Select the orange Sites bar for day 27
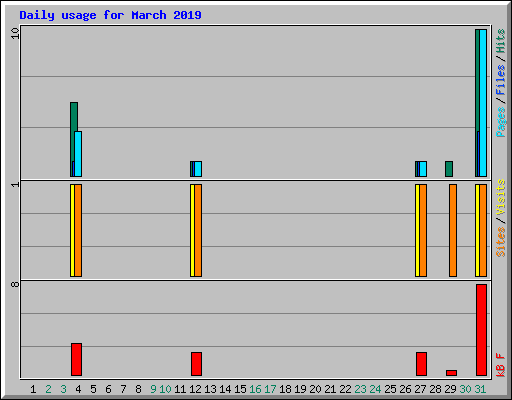The width and height of the screenshot is (512, 400). [423, 230]
